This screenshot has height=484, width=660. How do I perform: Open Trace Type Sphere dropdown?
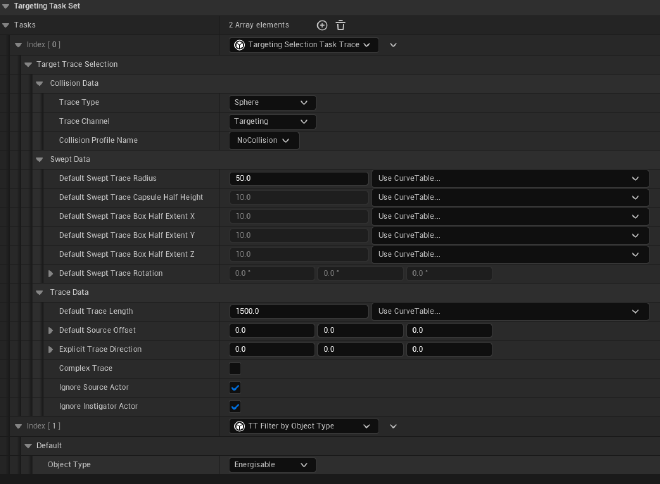click(272, 102)
